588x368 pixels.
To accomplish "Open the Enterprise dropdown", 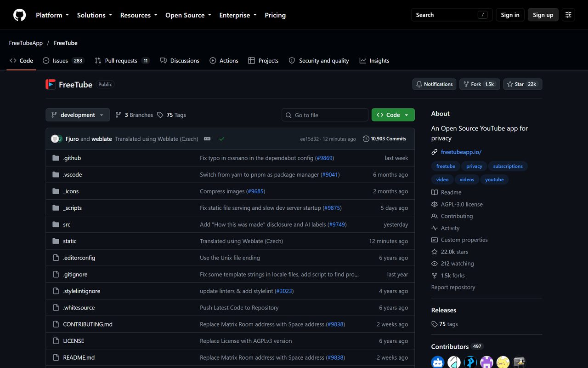I will 238,15.
